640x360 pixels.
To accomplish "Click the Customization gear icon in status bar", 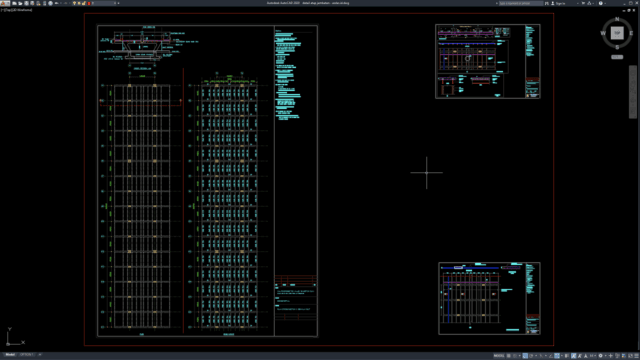I will pos(600,356).
